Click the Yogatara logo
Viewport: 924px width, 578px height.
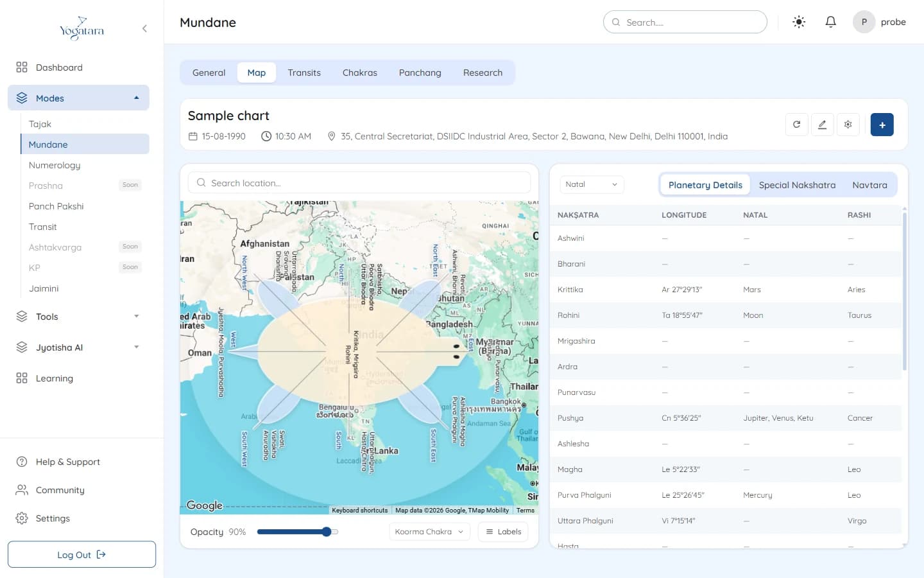click(81, 28)
